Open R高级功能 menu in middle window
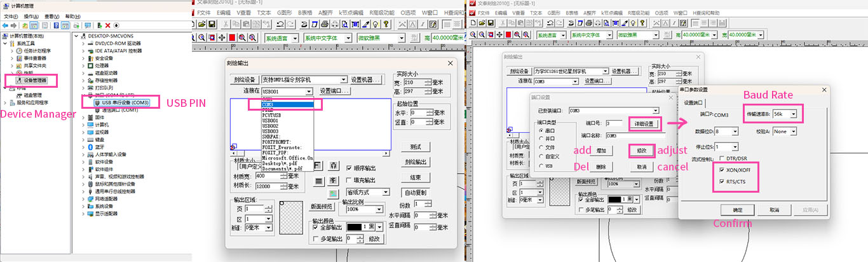 click(381, 12)
